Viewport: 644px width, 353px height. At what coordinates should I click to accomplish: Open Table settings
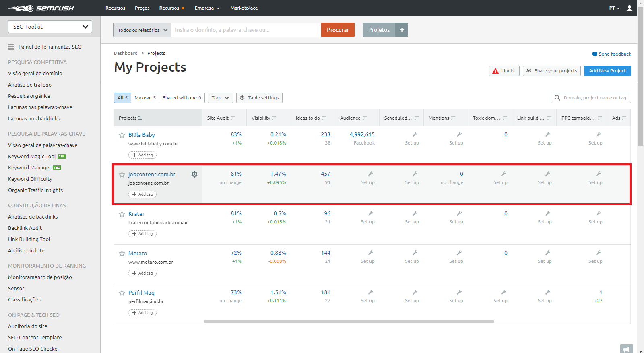click(259, 98)
